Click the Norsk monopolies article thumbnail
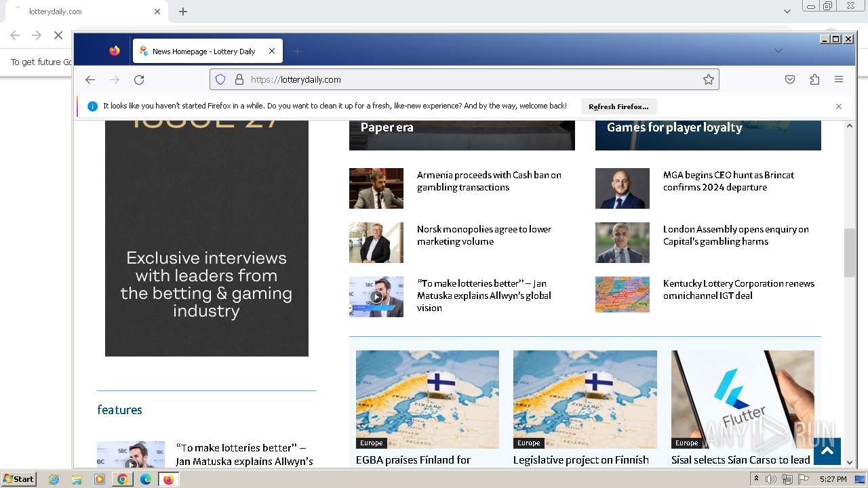Screen dimensions: 868x488 pos(376,243)
